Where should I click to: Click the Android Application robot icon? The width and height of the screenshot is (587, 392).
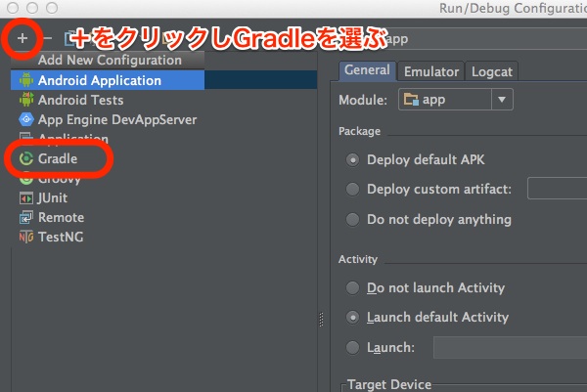pyautogui.click(x=26, y=80)
